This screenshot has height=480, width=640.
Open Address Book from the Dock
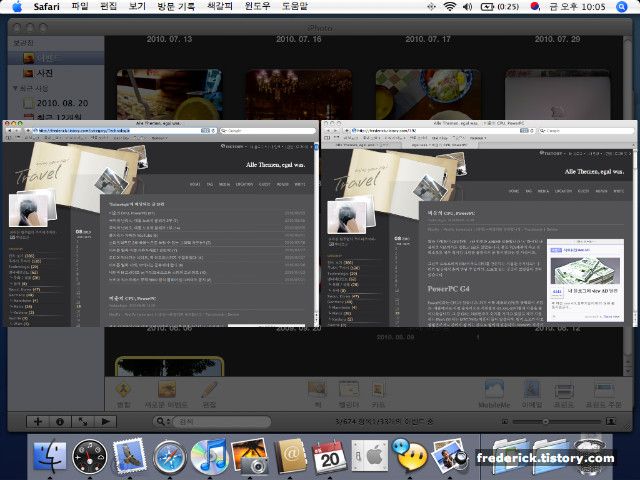click(x=290, y=456)
